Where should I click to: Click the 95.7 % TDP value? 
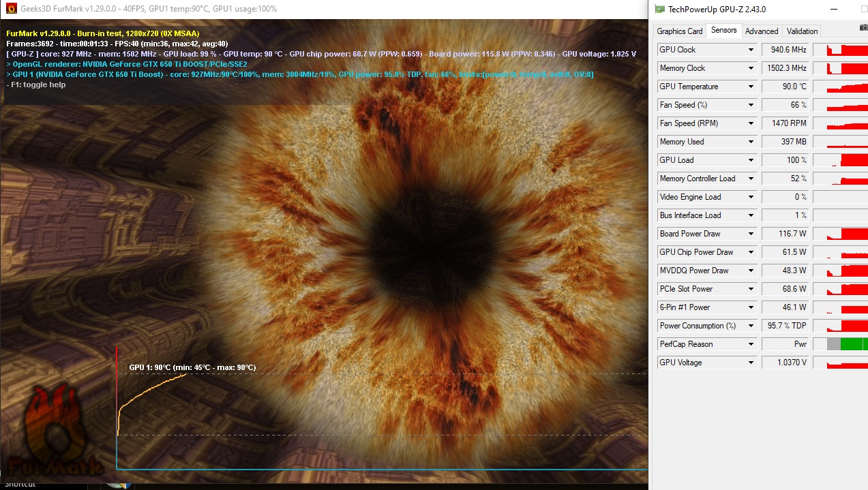pos(785,326)
